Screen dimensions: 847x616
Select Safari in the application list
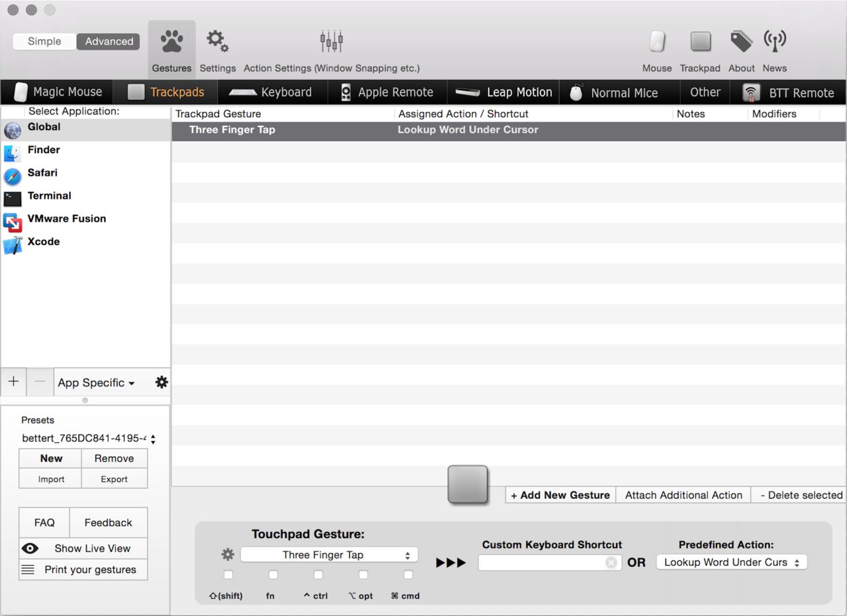click(85, 176)
